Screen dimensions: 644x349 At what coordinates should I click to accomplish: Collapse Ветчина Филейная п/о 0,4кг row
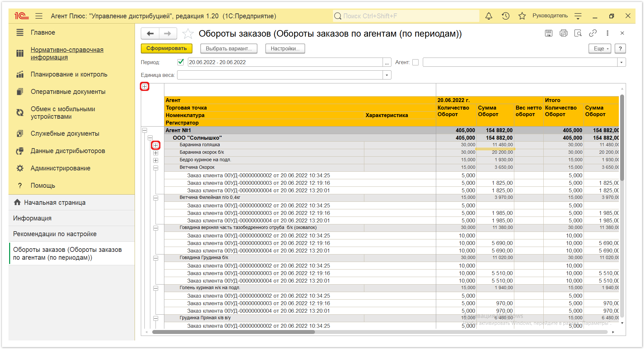(156, 198)
